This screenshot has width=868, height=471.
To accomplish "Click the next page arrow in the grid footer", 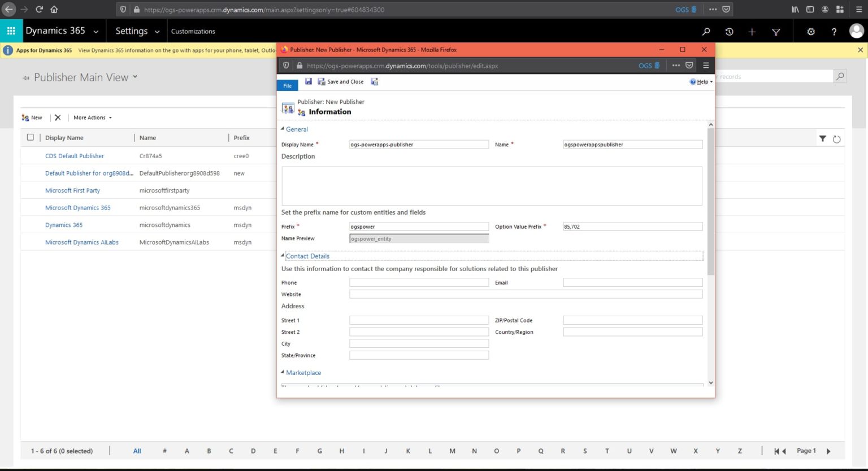I will [828, 451].
